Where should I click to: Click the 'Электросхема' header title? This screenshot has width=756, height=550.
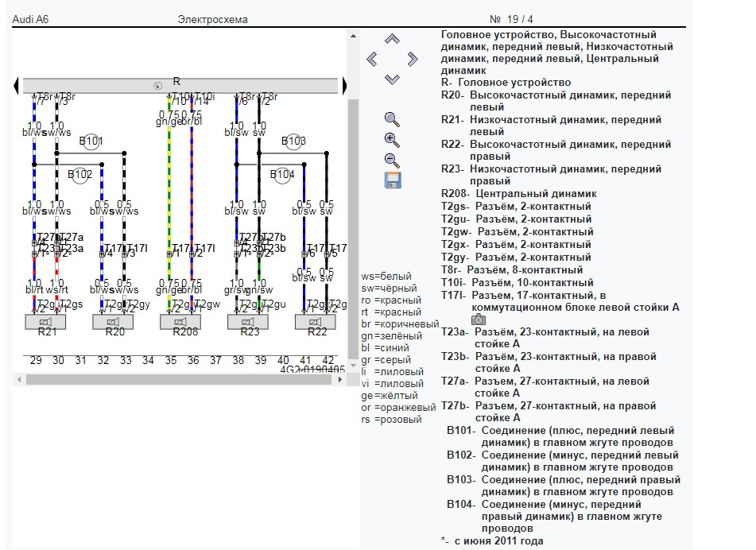tap(212, 19)
